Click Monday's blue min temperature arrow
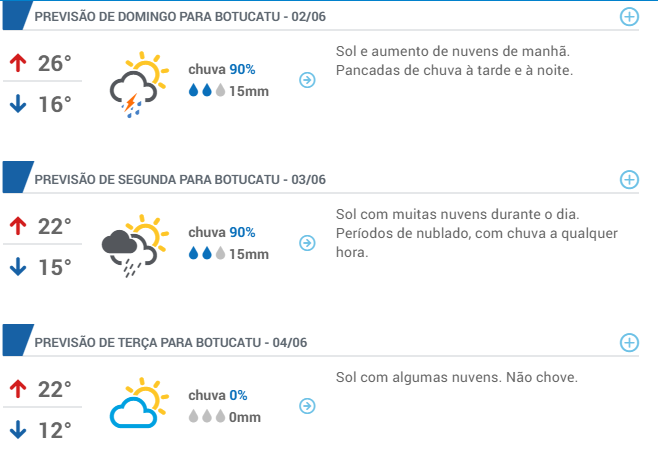Screen dimensions: 658x454 pos(18,267)
